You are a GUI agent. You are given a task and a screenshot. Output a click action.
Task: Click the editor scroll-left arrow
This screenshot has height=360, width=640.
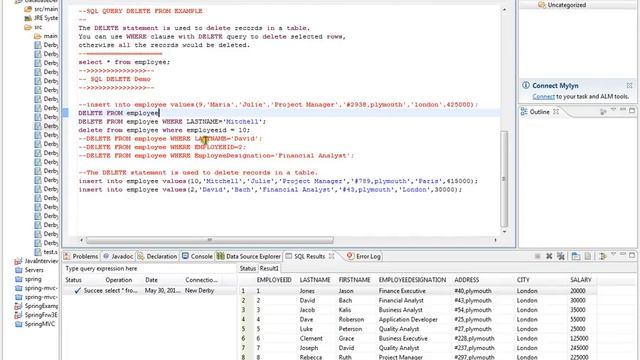(81, 240)
